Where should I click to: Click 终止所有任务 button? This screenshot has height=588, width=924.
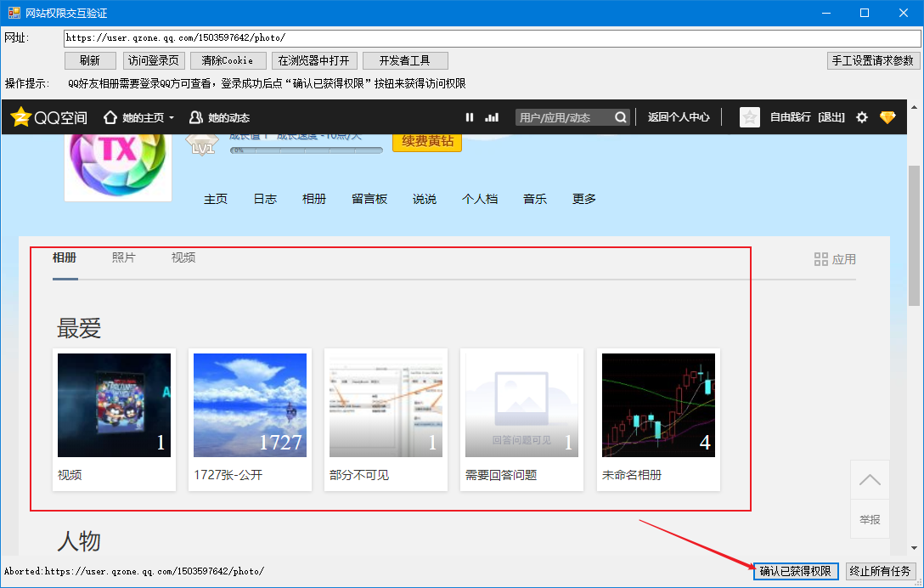pos(881,571)
